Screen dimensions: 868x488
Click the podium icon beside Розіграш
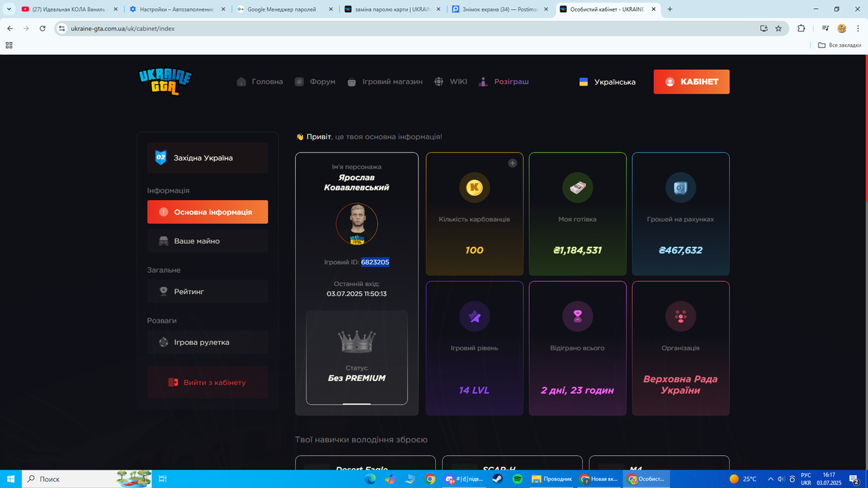tap(483, 82)
